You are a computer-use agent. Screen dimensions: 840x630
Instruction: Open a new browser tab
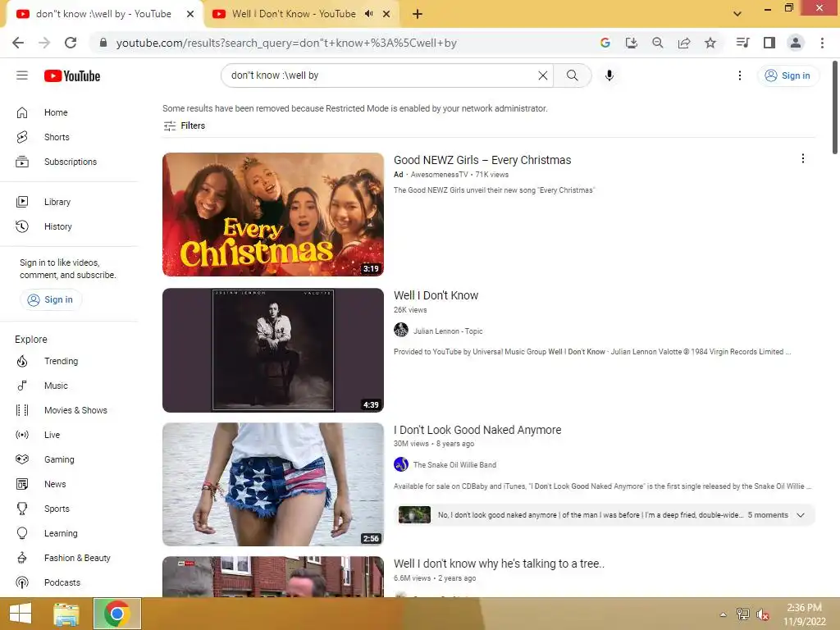click(418, 14)
